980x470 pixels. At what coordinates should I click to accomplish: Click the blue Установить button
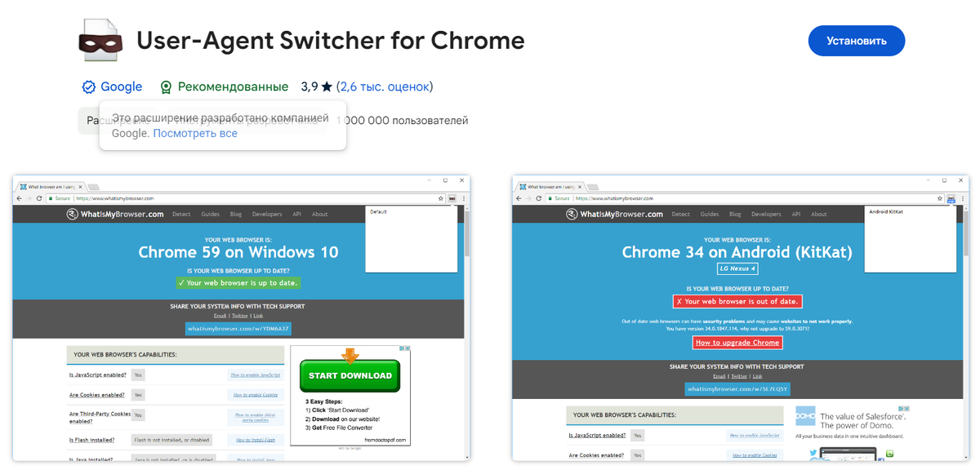(857, 41)
